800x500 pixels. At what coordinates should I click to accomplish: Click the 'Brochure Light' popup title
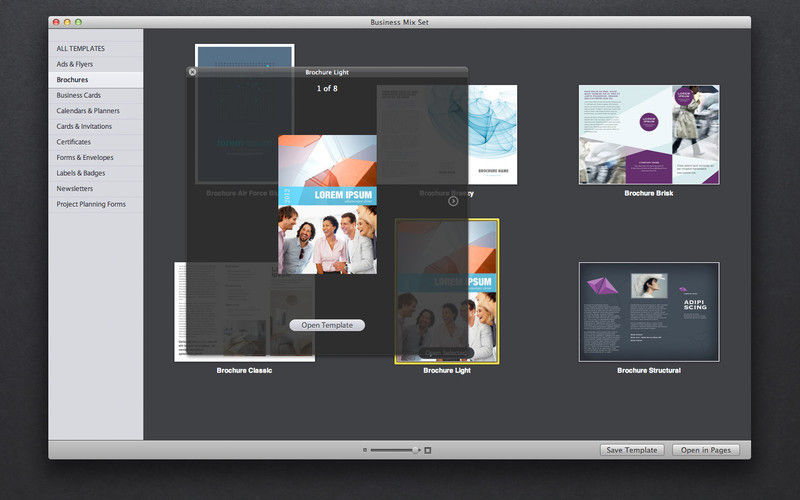(x=327, y=72)
